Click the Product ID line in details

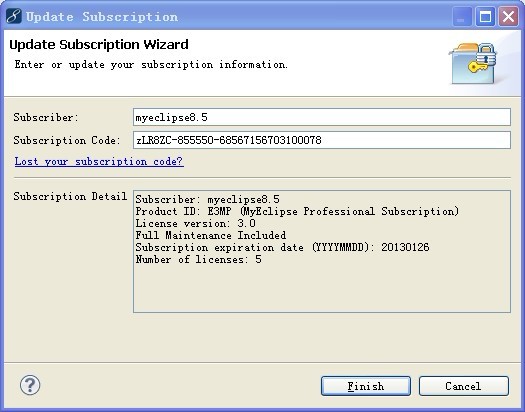click(x=297, y=212)
